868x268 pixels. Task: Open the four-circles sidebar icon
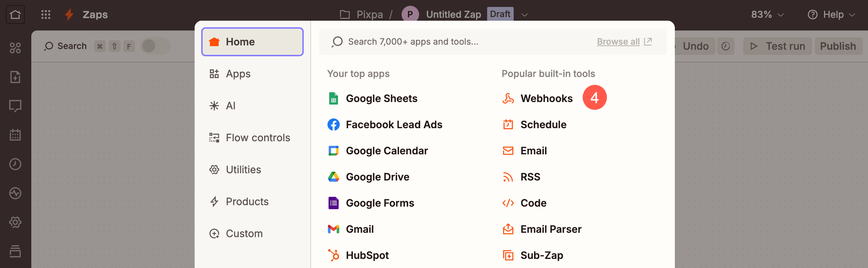(x=15, y=48)
